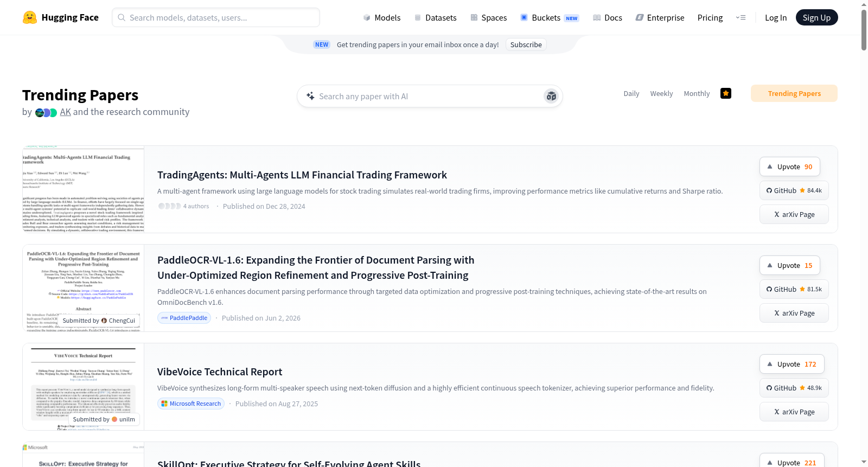Click the Docs navigation item
Screen dimensions: 868x467
tap(608, 17)
